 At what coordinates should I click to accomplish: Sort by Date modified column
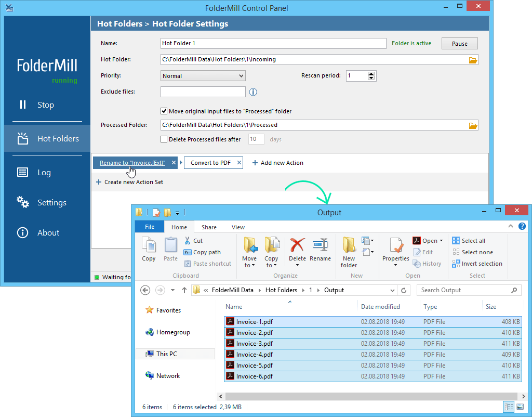(380, 307)
